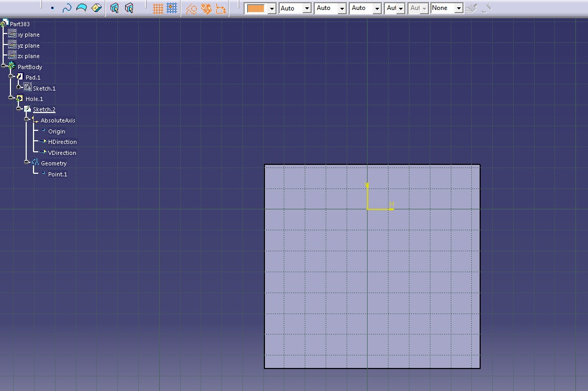Click the top edge of the pad face
Image resolution: width=588 pixels, height=391 pixels.
[372, 164]
